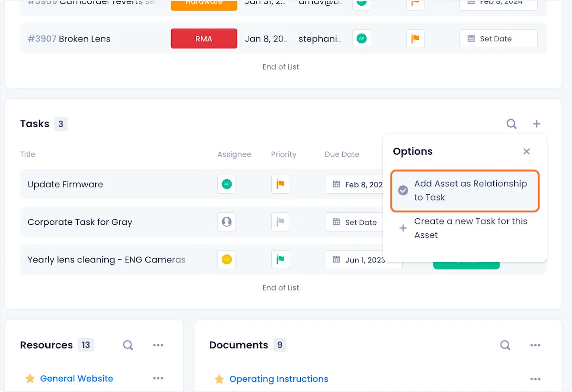The image size is (572, 392).
Task: Click gray priority flag for Corporate Task for Gray
Action: point(281,222)
